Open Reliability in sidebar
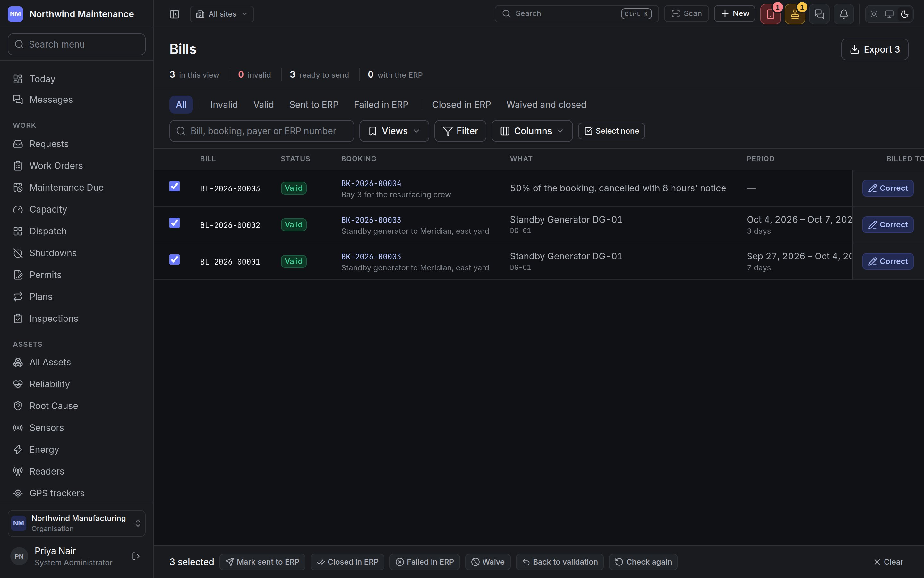 tap(77, 384)
